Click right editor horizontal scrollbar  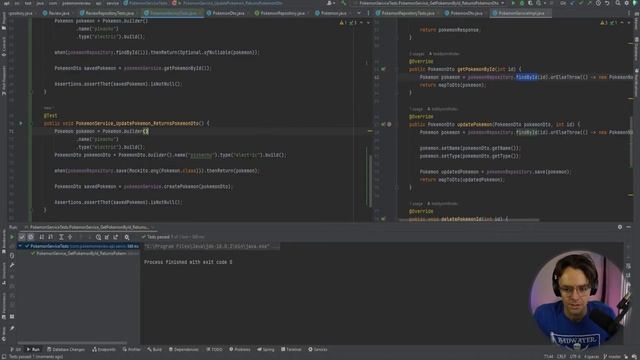(469, 220)
